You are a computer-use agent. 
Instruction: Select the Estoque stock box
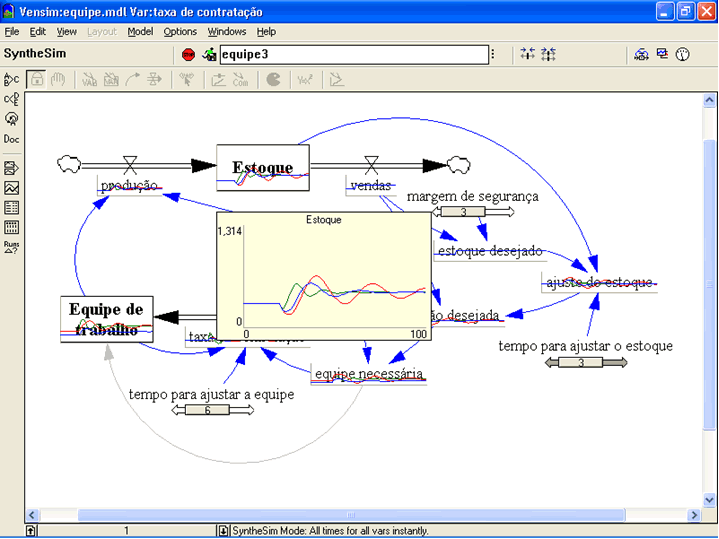(263, 167)
